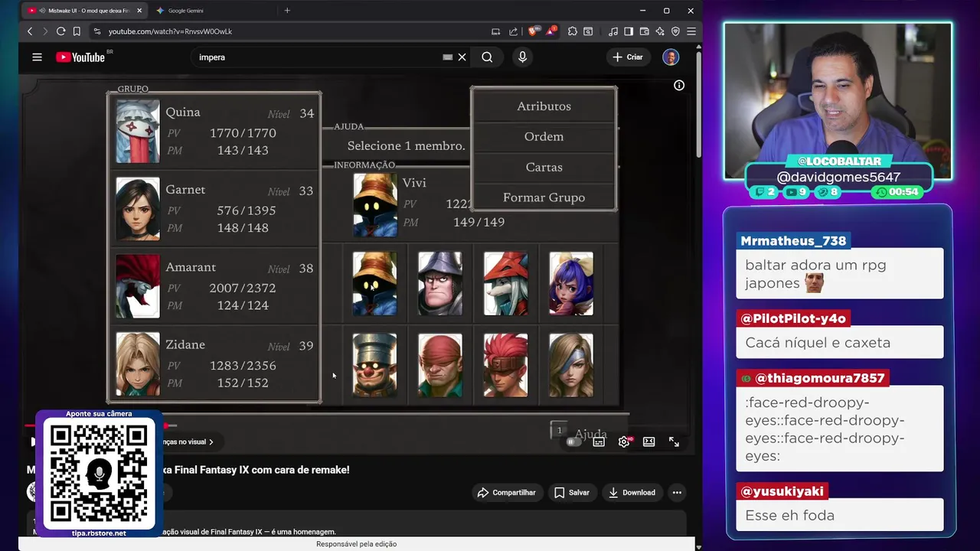Select Garnet's party row

coord(214,208)
